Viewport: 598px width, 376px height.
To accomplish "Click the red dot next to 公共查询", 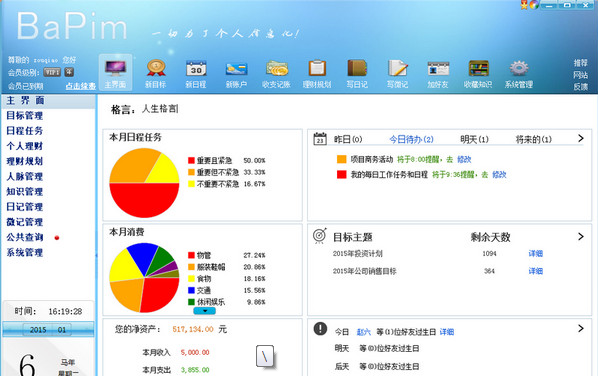I will pos(57,238).
